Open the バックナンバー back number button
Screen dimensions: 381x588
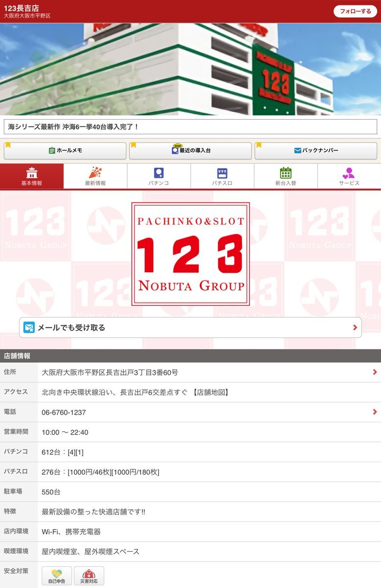click(316, 150)
